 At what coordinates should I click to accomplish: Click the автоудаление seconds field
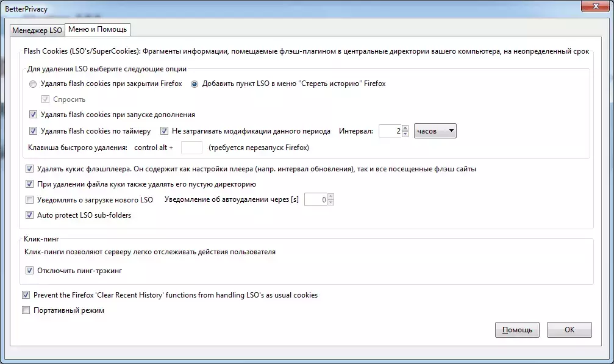tap(316, 199)
